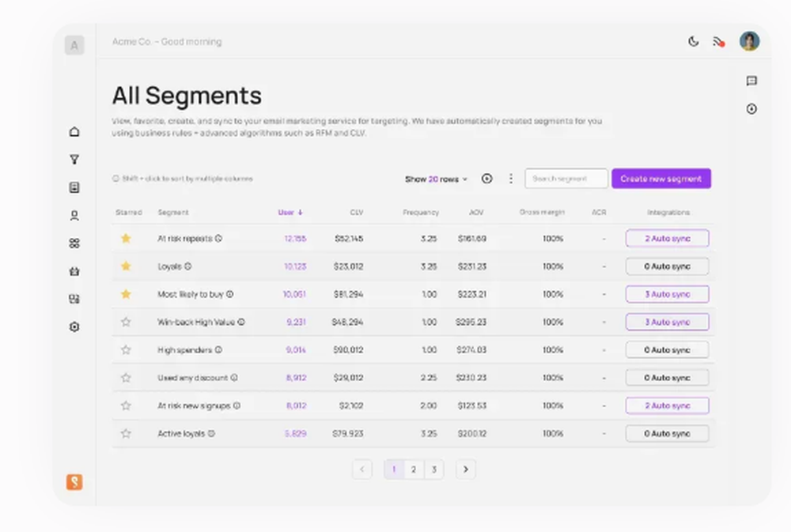Unstar the Loyals segment
Screen dimensions: 791x532
[126, 266]
